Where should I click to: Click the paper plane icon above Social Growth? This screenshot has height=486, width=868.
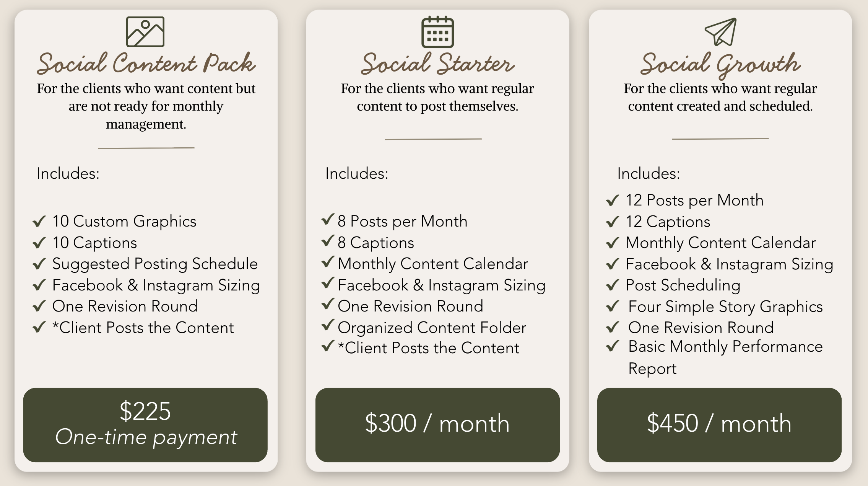720,32
